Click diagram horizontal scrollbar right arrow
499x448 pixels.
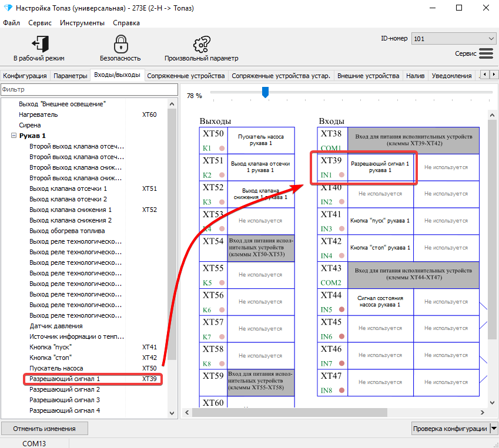tap(482, 412)
